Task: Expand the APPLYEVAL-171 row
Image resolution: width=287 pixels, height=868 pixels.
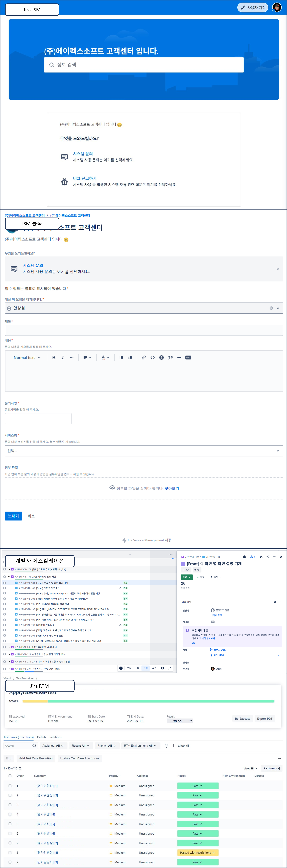Action: point(9,569)
